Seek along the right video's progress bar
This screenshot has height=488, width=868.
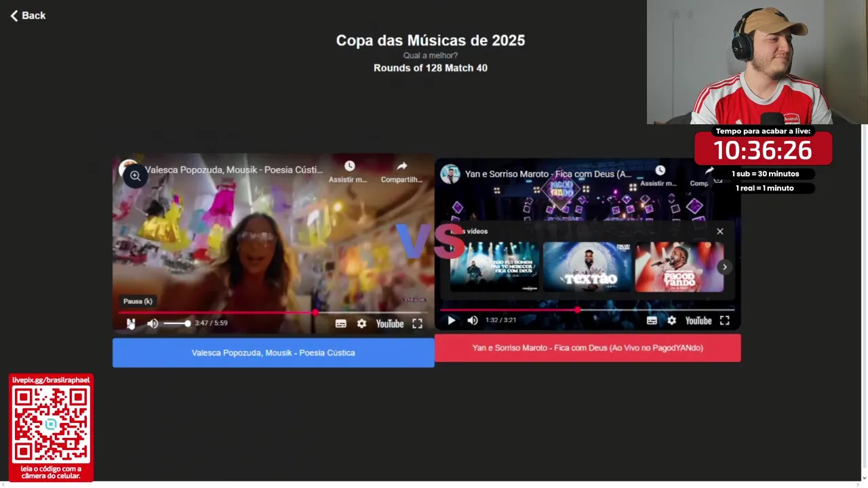point(587,310)
